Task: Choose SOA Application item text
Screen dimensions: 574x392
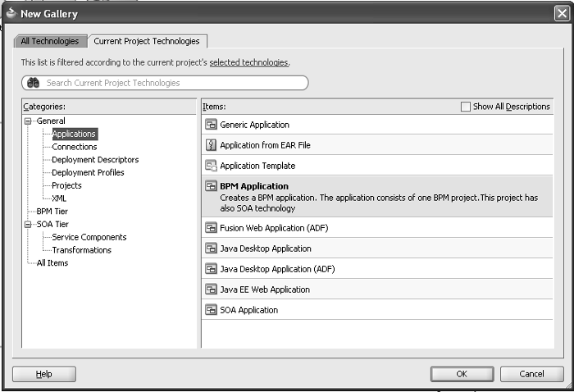Action: 248,310
